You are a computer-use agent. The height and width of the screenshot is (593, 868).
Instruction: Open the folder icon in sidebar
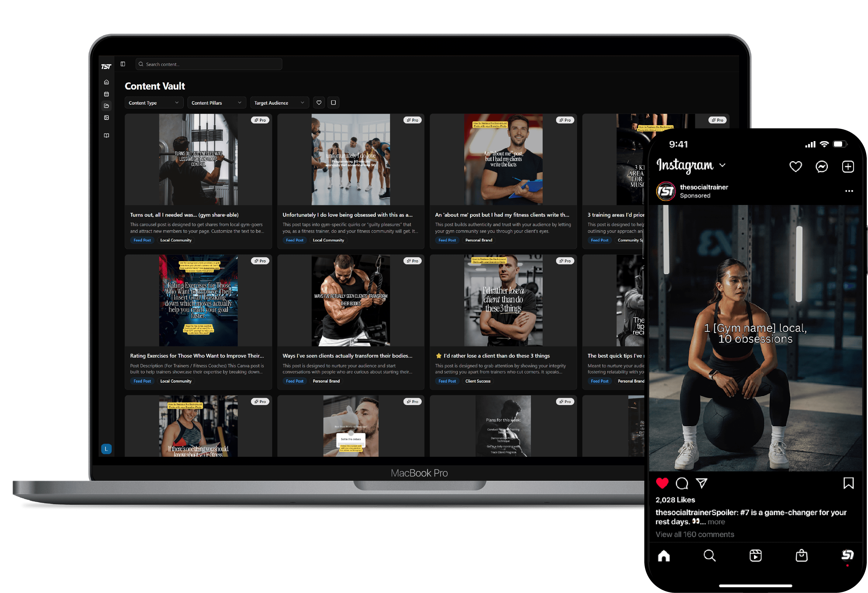[106, 106]
